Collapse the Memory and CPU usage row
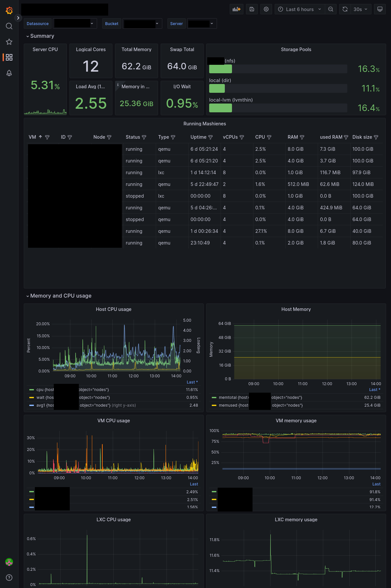 pos(61,296)
